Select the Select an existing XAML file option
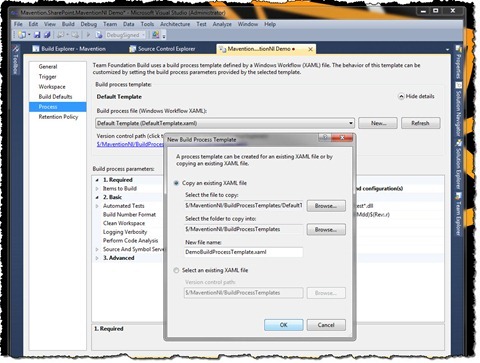The image size is (480, 363). [x=176, y=270]
